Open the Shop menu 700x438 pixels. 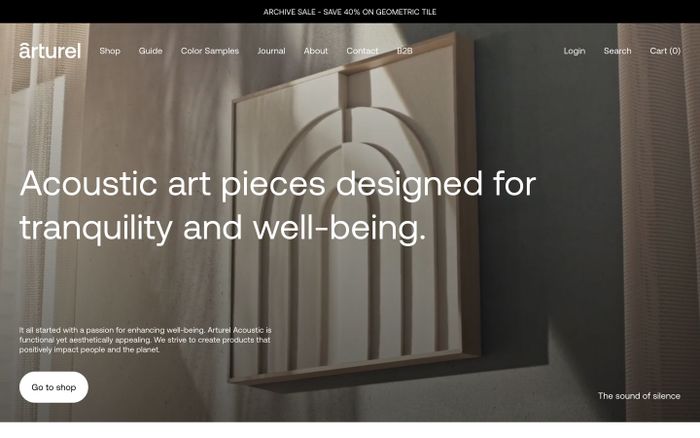110,51
